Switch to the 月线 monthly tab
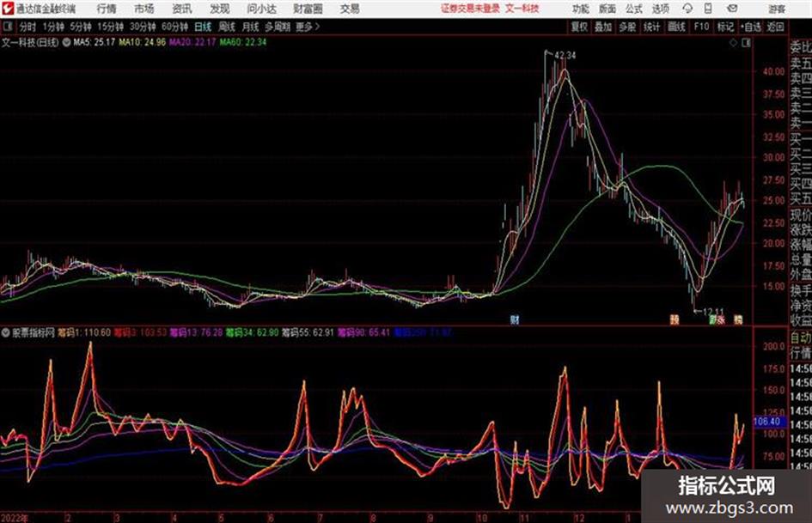This screenshot has width=812, height=523. (251, 27)
